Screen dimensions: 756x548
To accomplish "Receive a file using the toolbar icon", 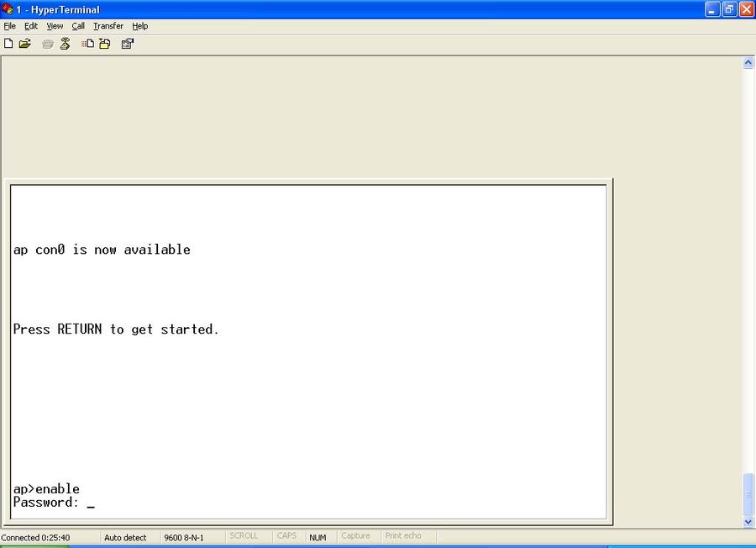I will (x=103, y=43).
